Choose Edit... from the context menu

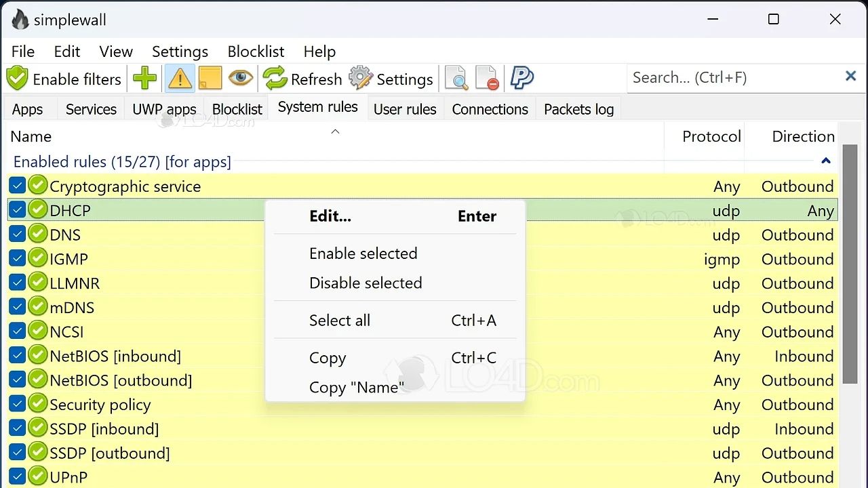pyautogui.click(x=395, y=216)
